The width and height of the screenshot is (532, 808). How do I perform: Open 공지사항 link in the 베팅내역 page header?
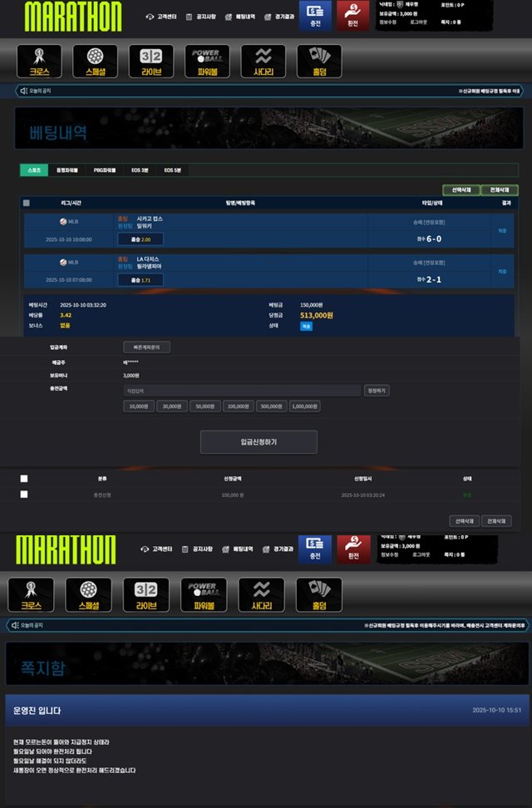pyautogui.click(x=201, y=17)
